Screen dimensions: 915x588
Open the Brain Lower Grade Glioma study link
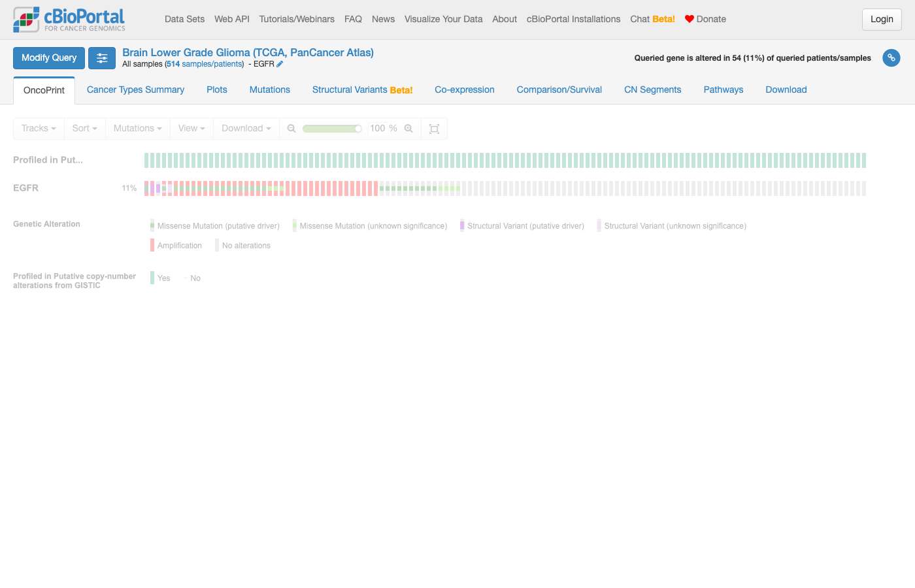(248, 53)
